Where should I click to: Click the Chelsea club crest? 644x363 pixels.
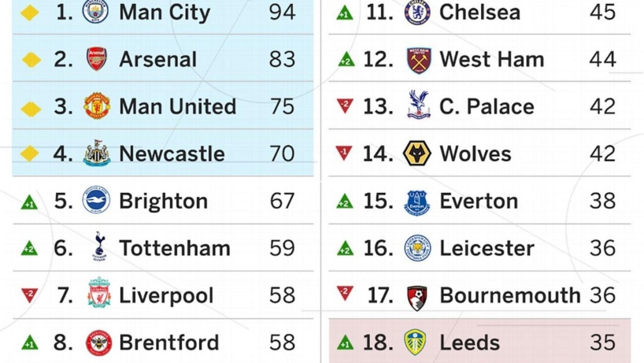pyautogui.click(x=417, y=13)
